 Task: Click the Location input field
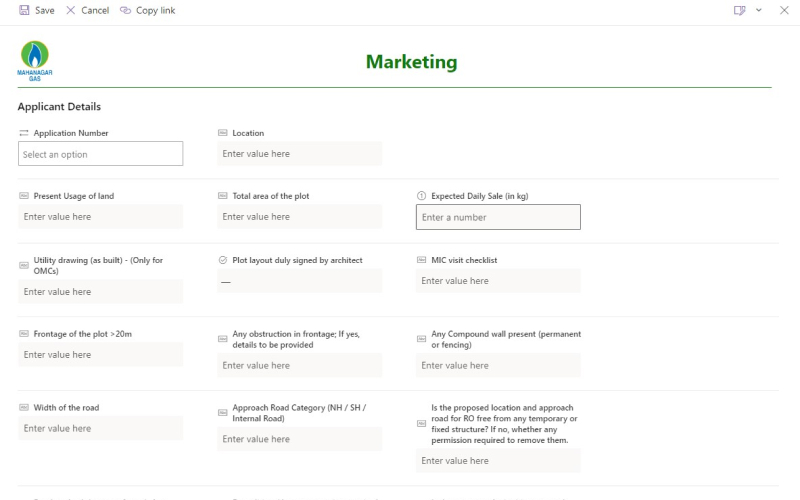299,154
